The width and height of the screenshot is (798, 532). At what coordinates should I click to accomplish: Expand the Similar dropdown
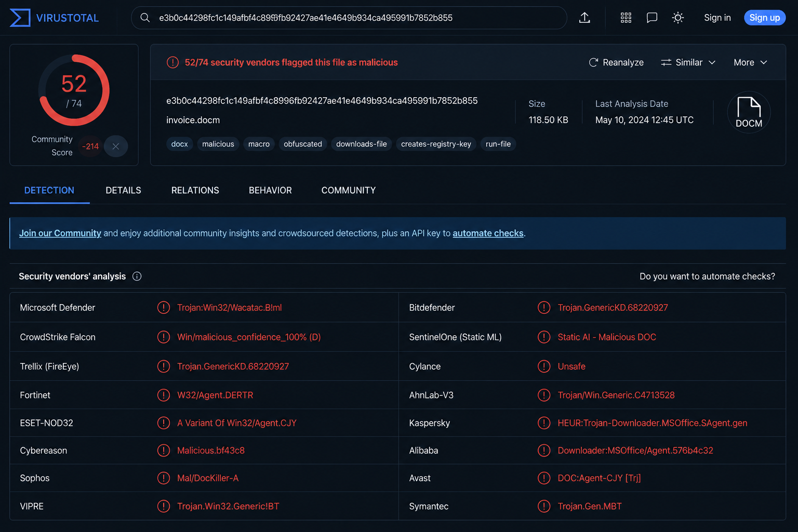point(688,62)
